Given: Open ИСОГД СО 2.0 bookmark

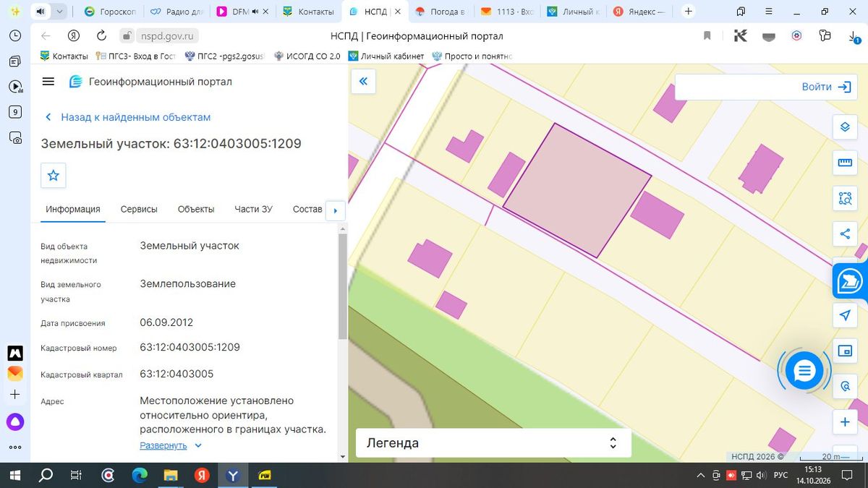Looking at the screenshot, I should tap(306, 56).
